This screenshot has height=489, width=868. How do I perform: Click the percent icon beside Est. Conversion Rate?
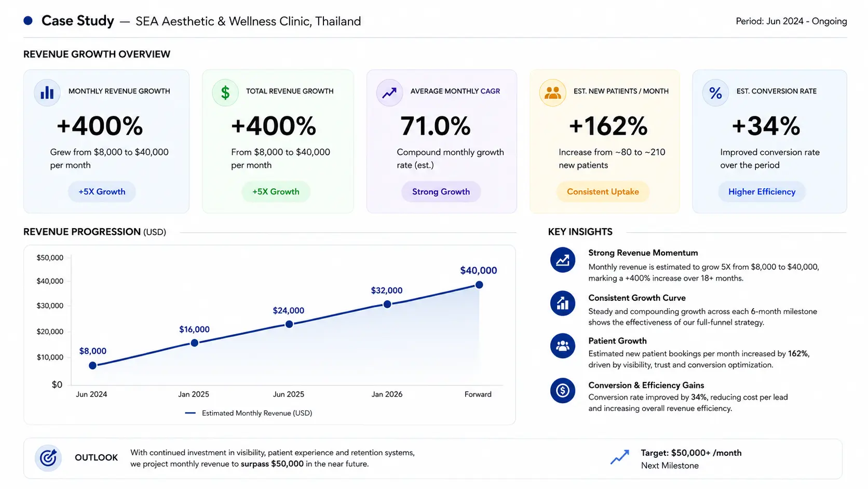click(715, 92)
